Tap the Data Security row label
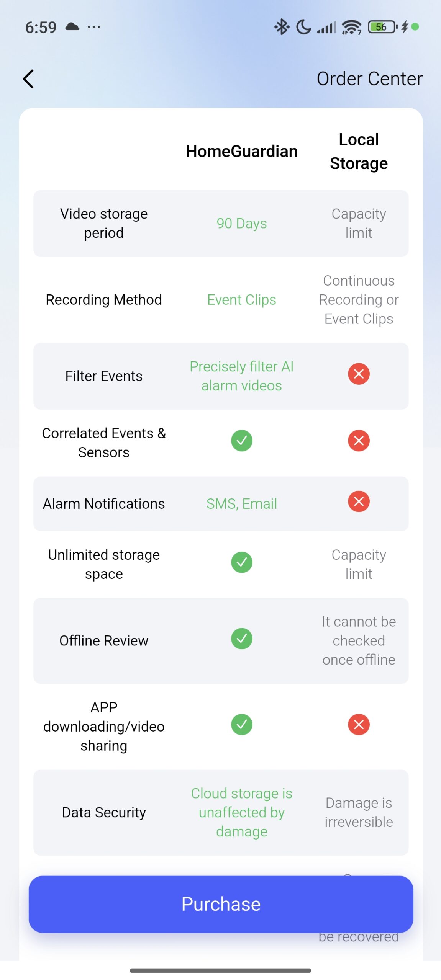The height and width of the screenshot is (980, 441). click(104, 812)
